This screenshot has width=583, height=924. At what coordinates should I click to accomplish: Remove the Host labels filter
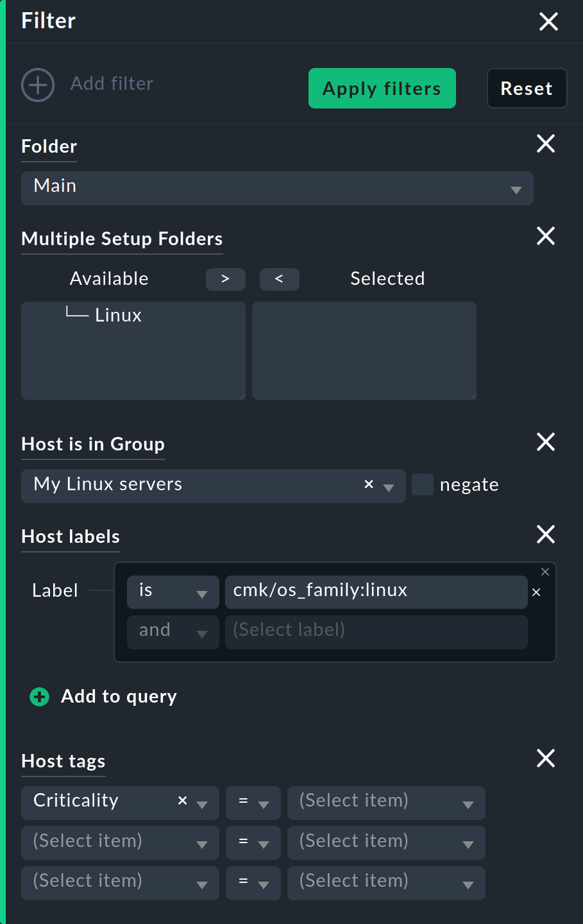546,534
